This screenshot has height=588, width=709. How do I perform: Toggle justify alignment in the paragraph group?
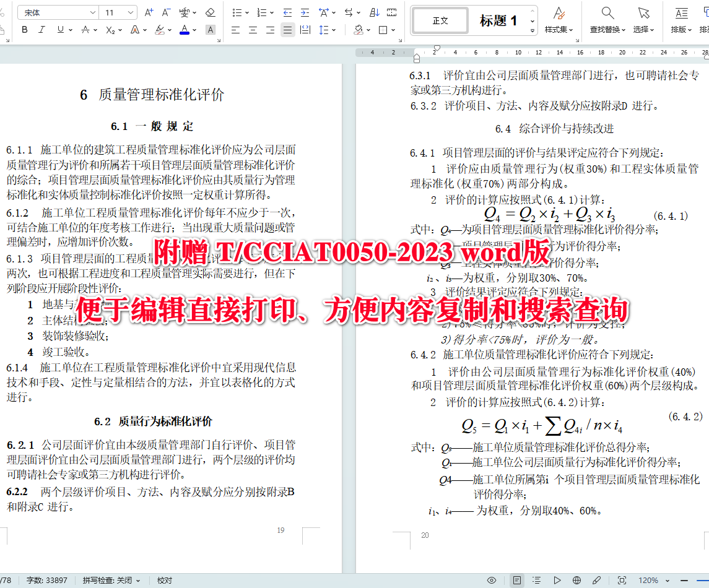287,29
